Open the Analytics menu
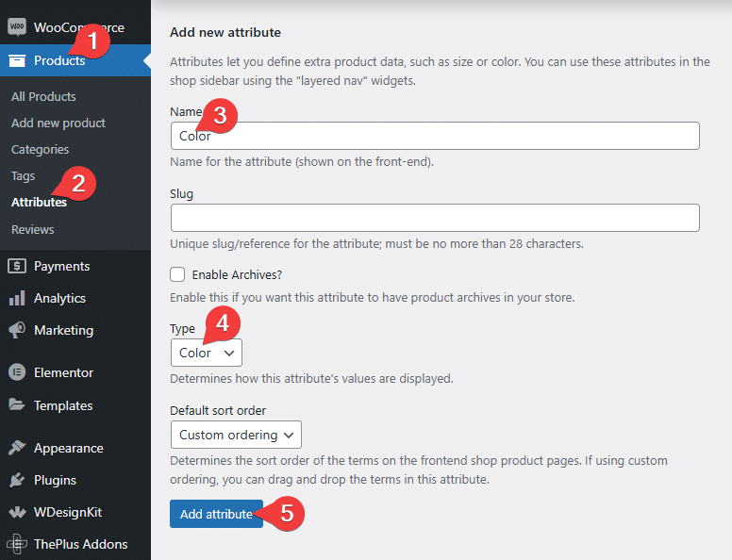The image size is (732, 560). point(75,298)
